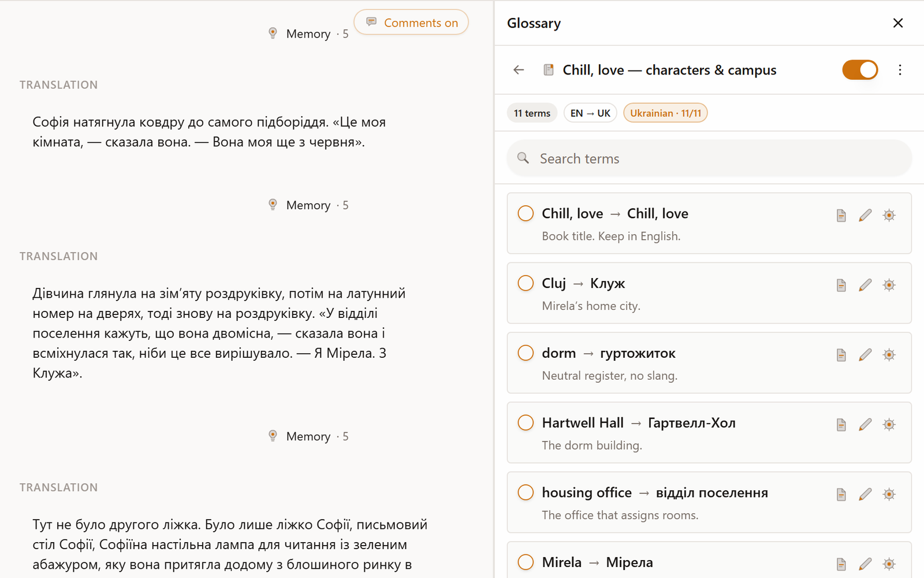Open the note icon for 'housing office' term
The width and height of the screenshot is (924, 578).
841,495
